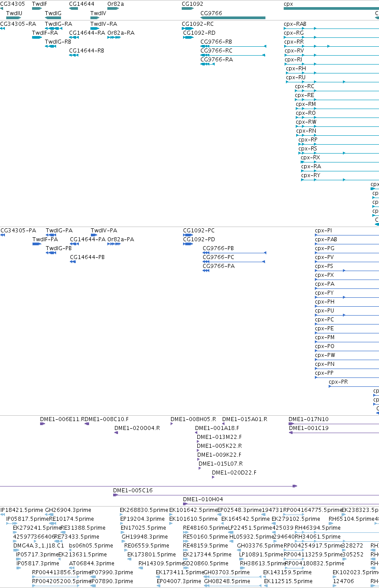This screenshot has height=588, width=379.
Task: Select EST RP004413856.5prime label
Action: pos(61,572)
